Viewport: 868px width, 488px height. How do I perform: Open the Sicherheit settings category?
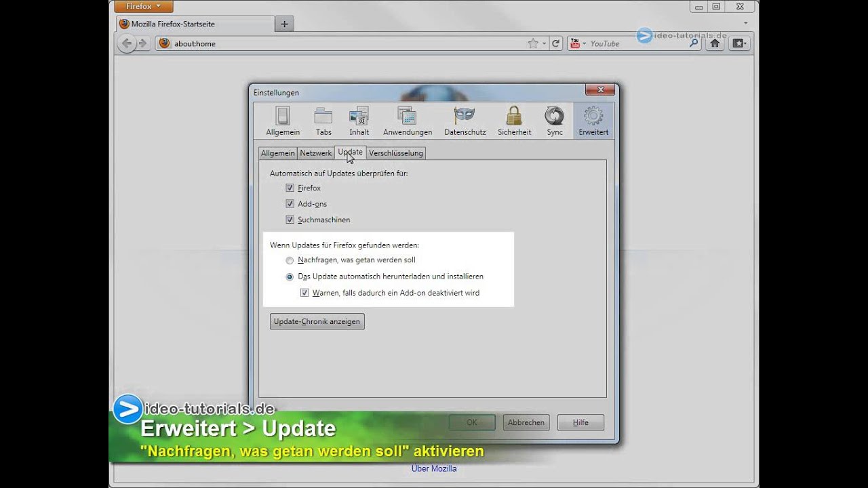pos(514,121)
